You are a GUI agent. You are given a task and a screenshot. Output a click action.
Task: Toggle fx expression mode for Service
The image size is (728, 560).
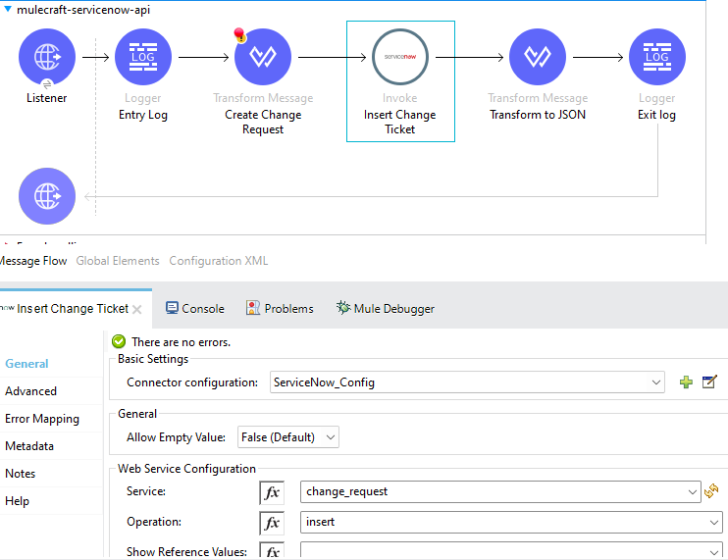coord(272,492)
